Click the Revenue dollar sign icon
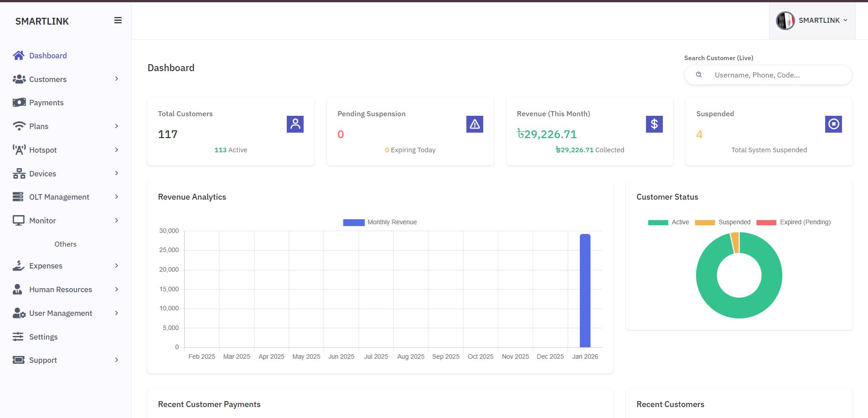 click(654, 124)
